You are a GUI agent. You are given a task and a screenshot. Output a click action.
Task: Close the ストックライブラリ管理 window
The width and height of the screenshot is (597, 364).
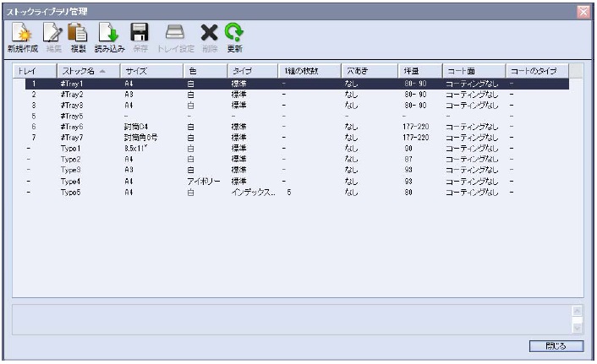point(583,9)
